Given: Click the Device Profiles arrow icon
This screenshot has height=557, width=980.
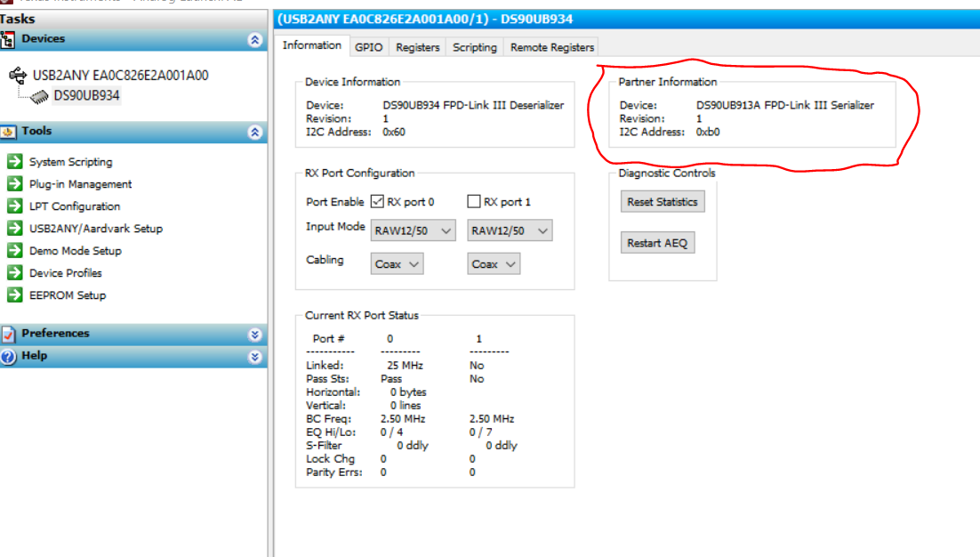Looking at the screenshot, I should click(15, 272).
